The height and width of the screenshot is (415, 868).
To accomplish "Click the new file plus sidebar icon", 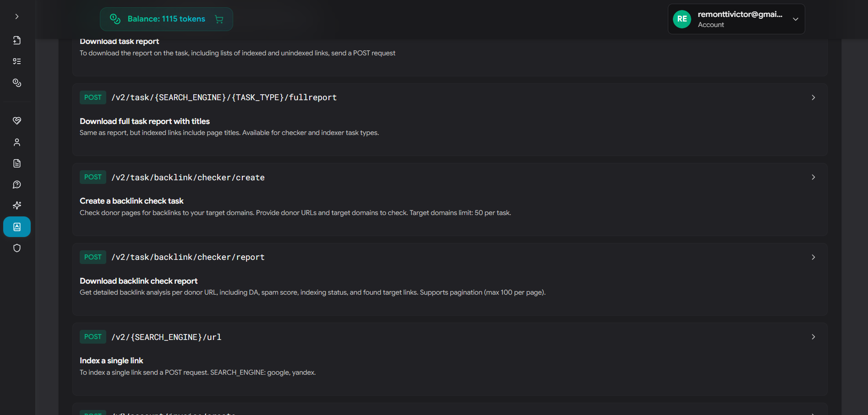I will (17, 40).
